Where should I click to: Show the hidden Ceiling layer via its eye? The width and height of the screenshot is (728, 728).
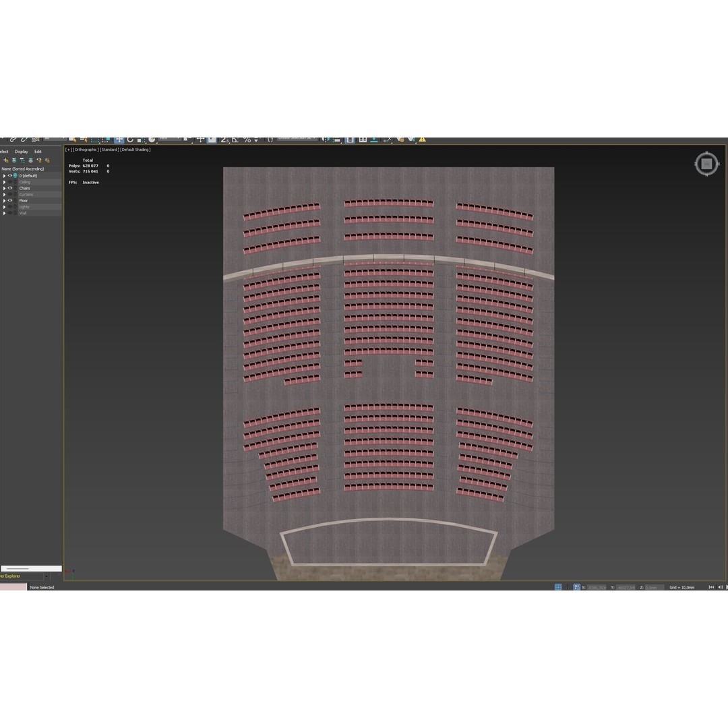click(x=9, y=182)
